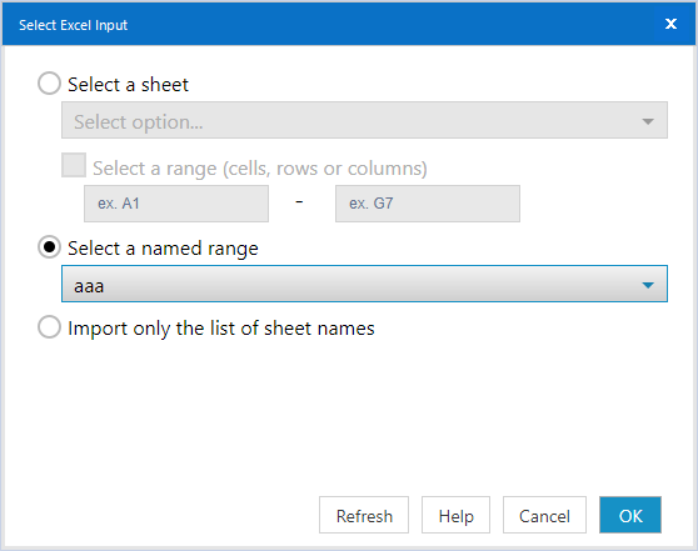
Task: Confirm with the OK button
Action: 630,516
